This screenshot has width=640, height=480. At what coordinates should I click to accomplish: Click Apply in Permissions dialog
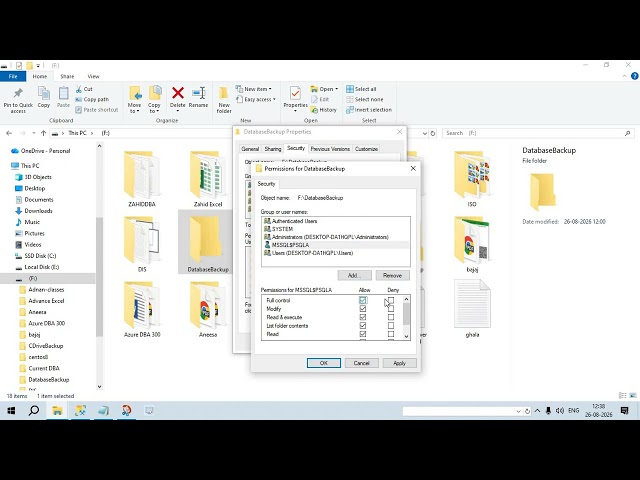tap(400, 363)
